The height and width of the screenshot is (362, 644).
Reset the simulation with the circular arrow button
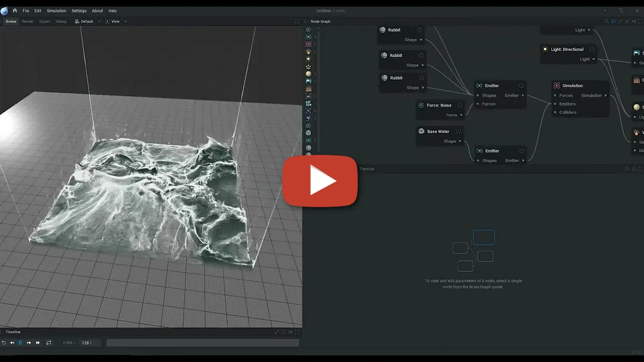(x=4, y=343)
